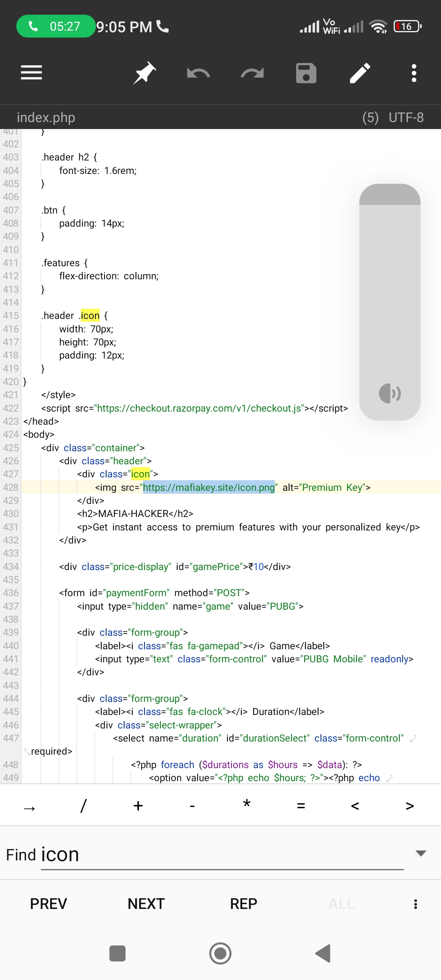Image resolution: width=441 pixels, height=980 pixels.
Task: Place cursor on paymentForm form tag
Action: [154, 593]
